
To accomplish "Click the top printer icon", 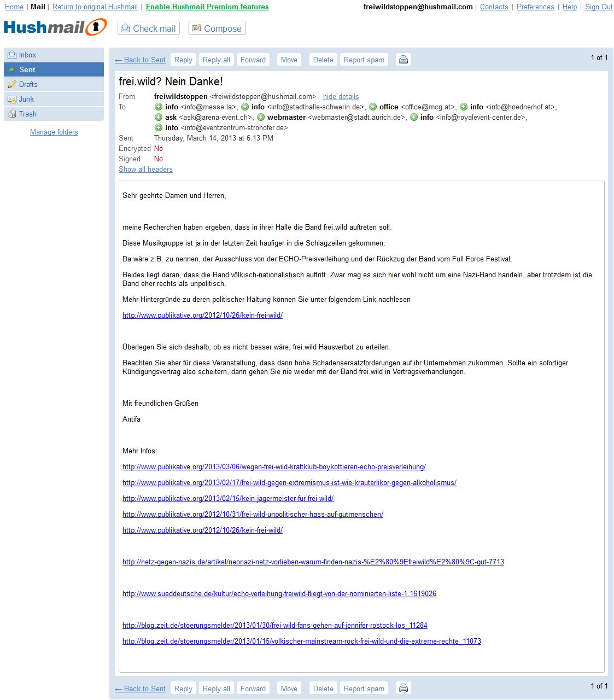I will point(404,60).
